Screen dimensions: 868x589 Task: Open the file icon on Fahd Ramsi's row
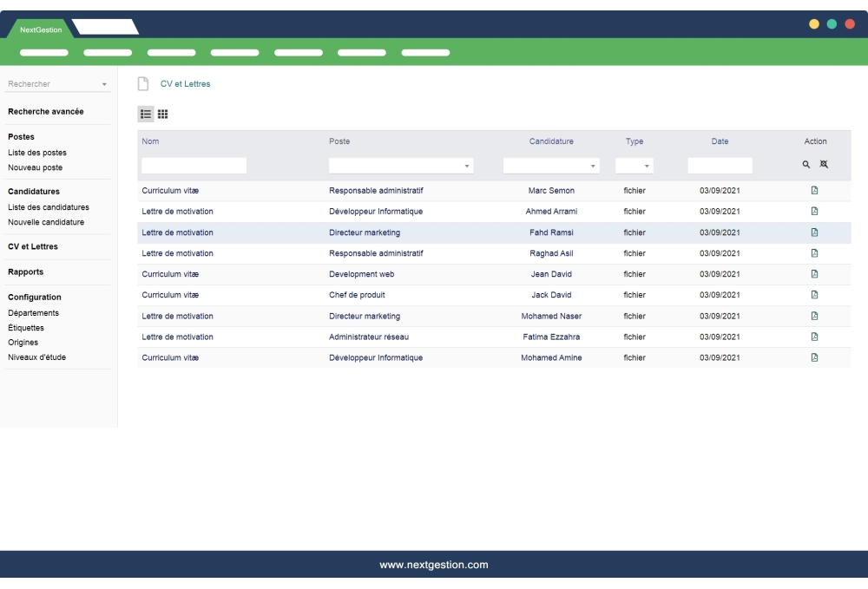click(x=813, y=232)
